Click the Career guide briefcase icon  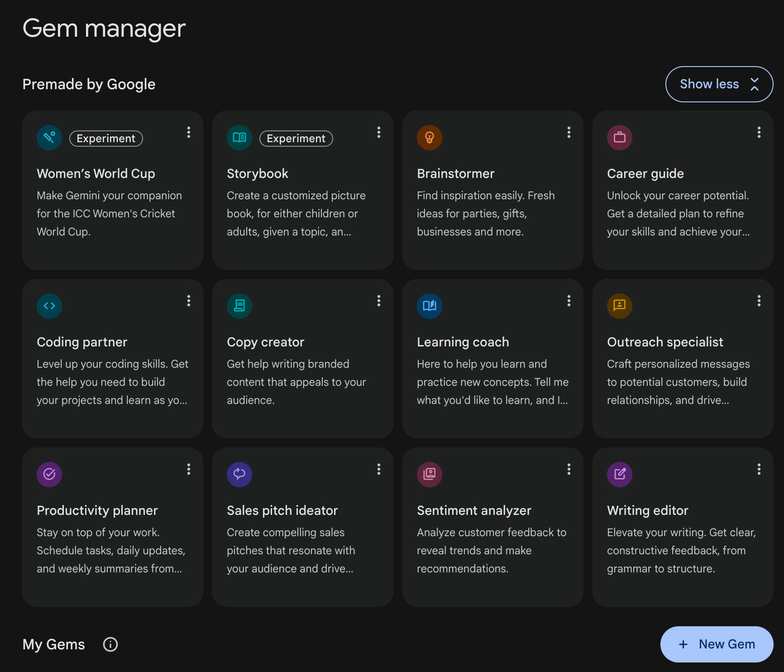pos(620,138)
